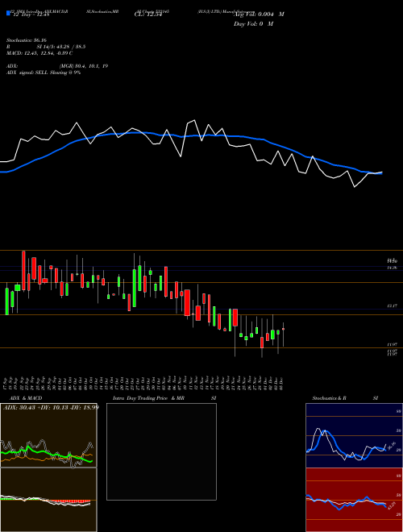This screenshot has width=403, height=532.
Task: Click the blue SMA legend square
Action: pos(8,13)
